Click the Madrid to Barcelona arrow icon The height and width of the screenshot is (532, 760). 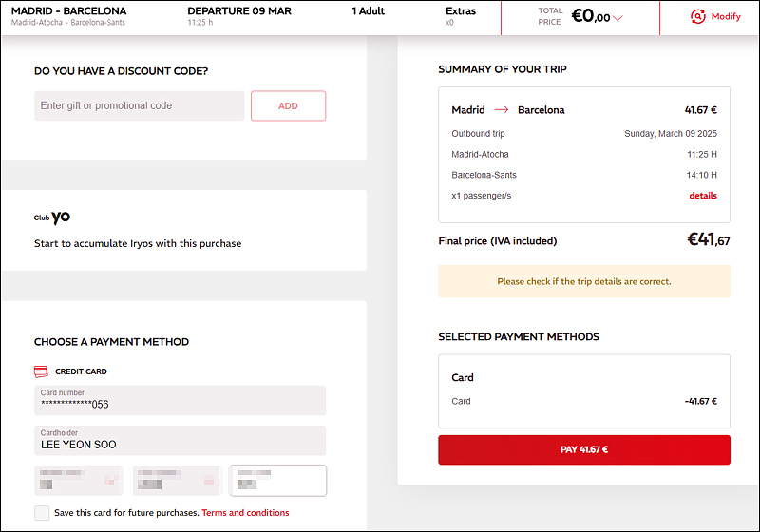coord(502,110)
